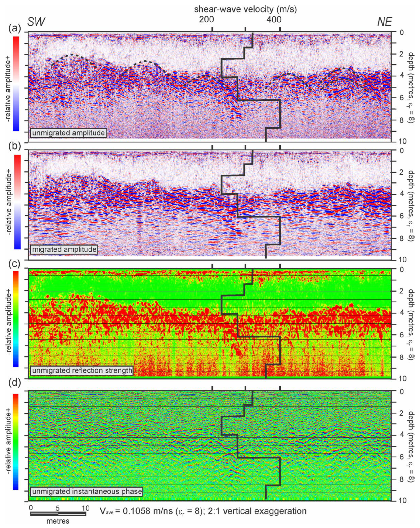Click the '10' mark on the metres scale bar
This screenshot has height=528, width=420.
point(85,508)
